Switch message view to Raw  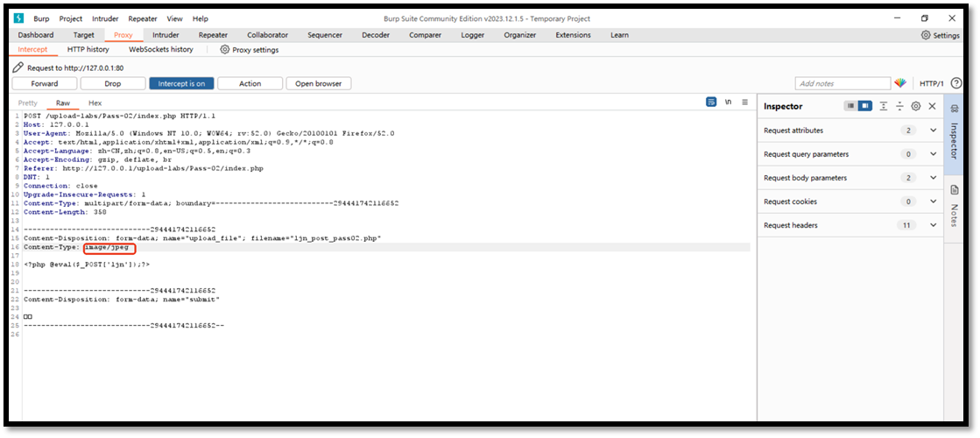(x=63, y=103)
